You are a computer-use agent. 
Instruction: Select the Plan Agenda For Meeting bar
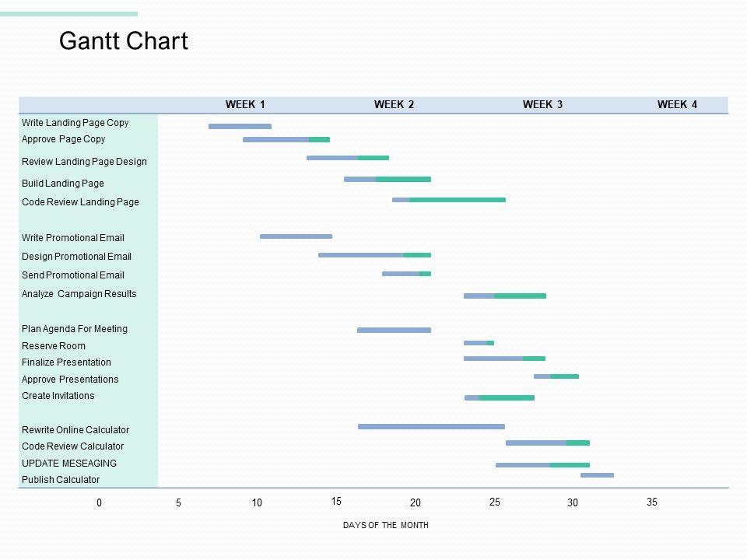tap(394, 330)
